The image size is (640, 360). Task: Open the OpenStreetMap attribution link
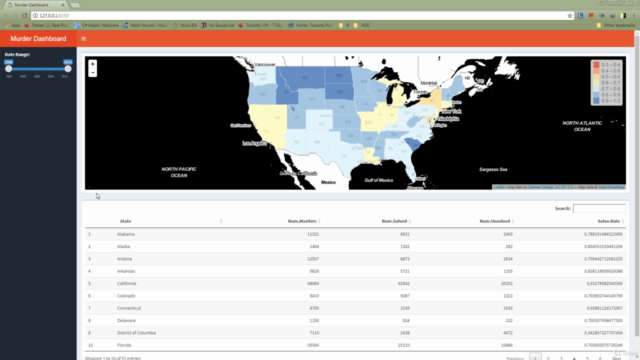[611, 187]
